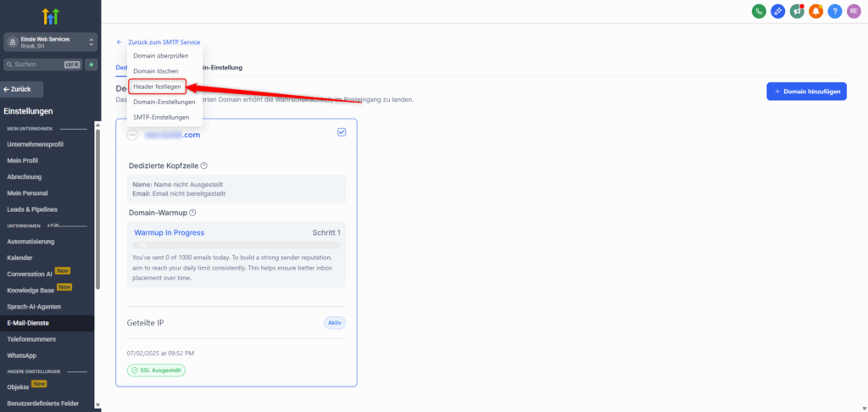Open Mein Personal in the sidebar
Screen dimensions: 868x412
[x=27, y=193]
